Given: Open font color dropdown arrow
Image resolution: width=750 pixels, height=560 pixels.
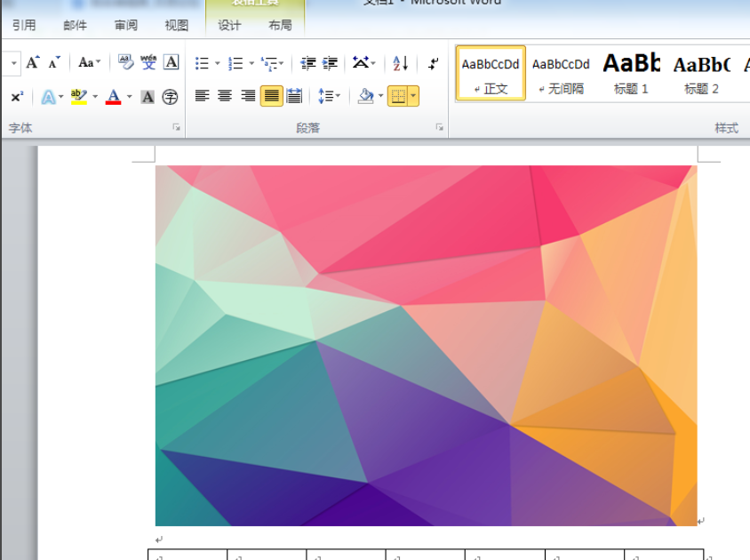Looking at the screenshot, I should (129, 97).
